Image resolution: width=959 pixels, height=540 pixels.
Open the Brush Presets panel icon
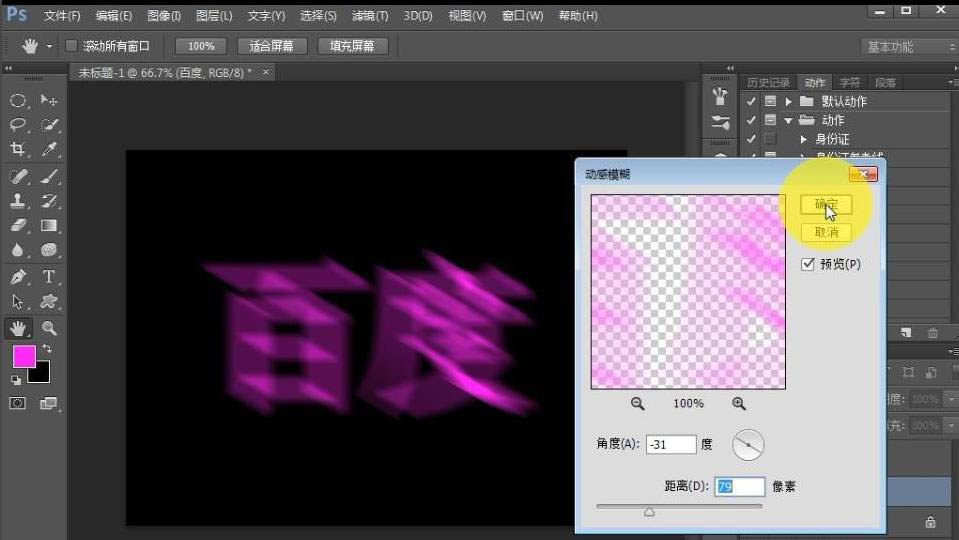pyautogui.click(x=720, y=96)
